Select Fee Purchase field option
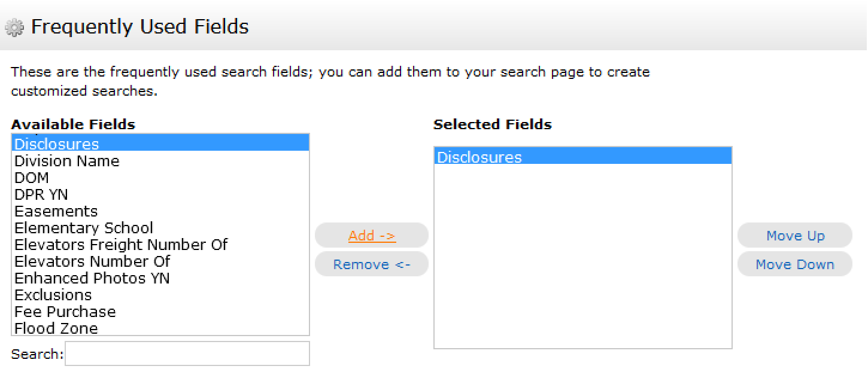This screenshot has width=868, height=378. (x=160, y=312)
